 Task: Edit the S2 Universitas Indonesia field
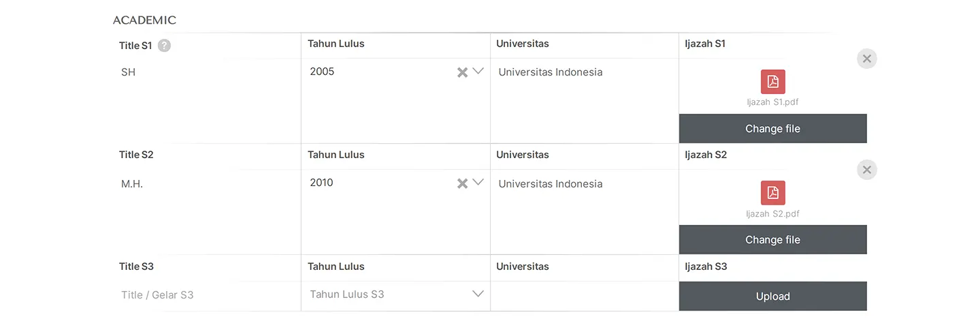584,211
